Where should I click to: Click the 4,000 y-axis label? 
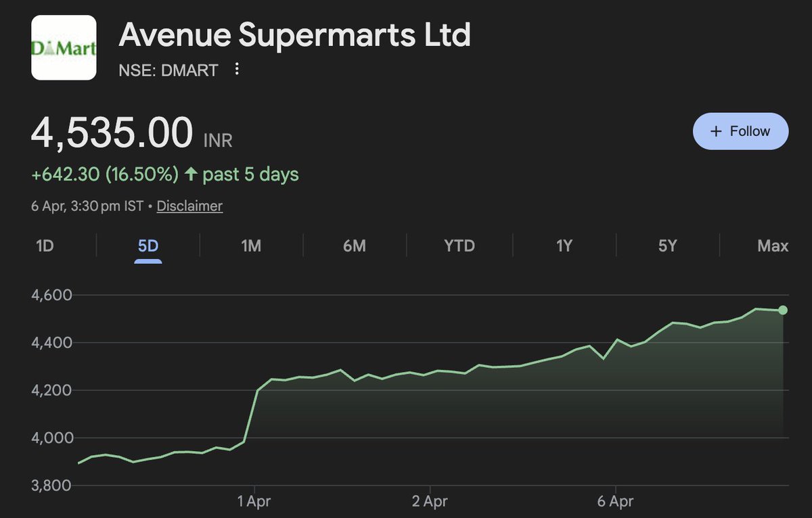coord(52,438)
